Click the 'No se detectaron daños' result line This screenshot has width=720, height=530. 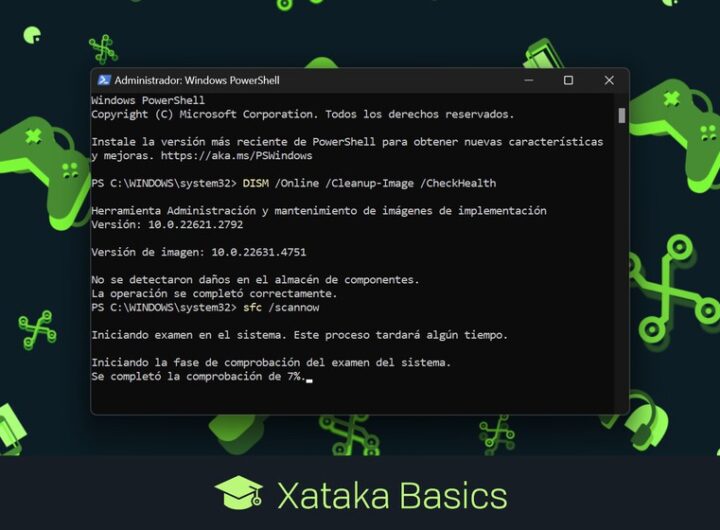(x=255, y=280)
